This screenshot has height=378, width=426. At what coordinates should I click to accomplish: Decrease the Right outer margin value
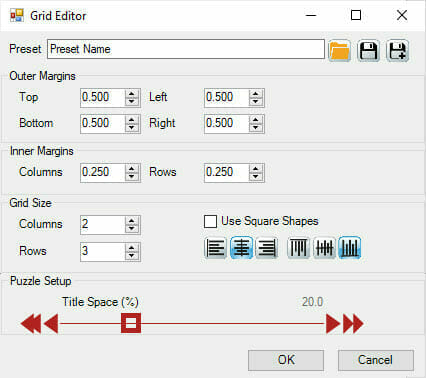256,128
